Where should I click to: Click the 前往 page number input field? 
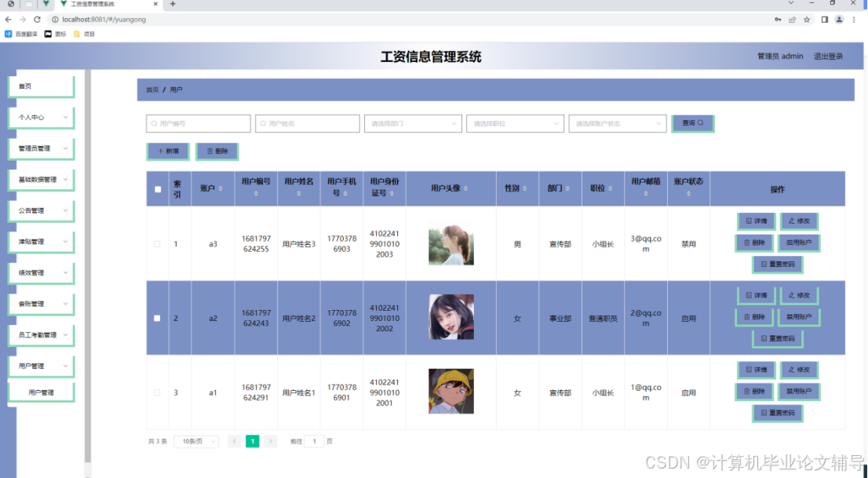pos(315,441)
